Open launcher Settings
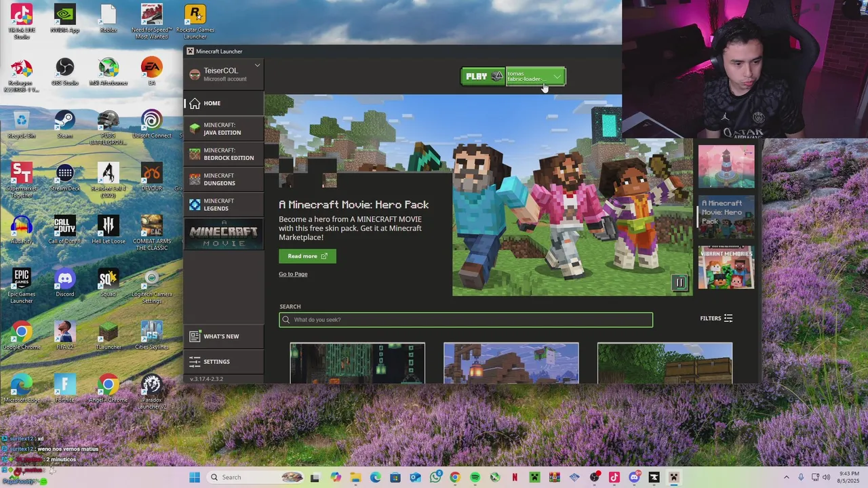868x488 pixels. click(x=223, y=361)
